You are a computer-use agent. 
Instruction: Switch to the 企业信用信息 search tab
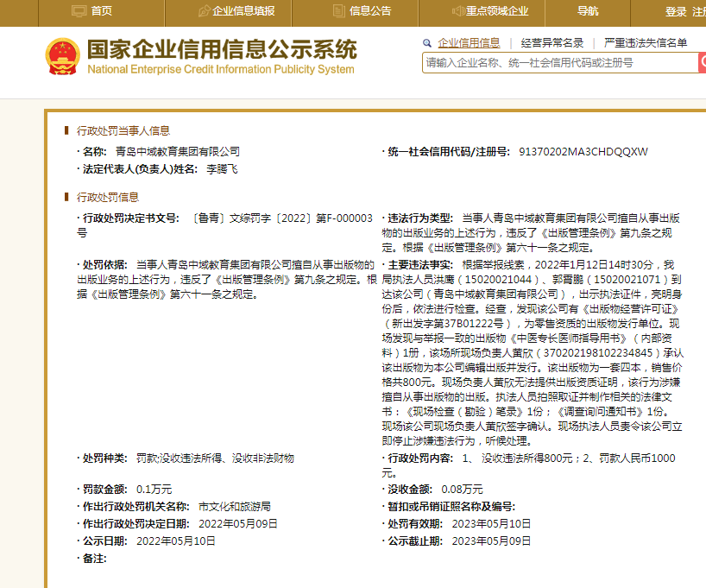[469, 43]
